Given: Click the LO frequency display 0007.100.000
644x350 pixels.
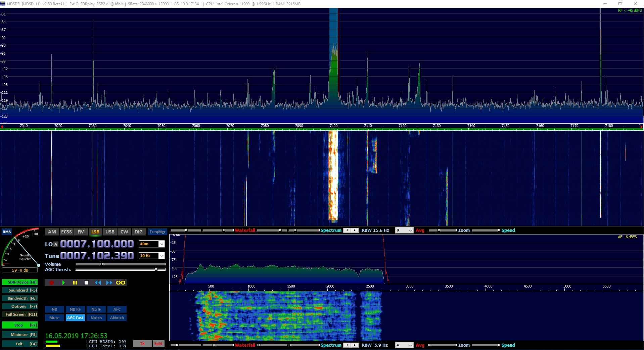Looking at the screenshot, I should click(97, 244).
